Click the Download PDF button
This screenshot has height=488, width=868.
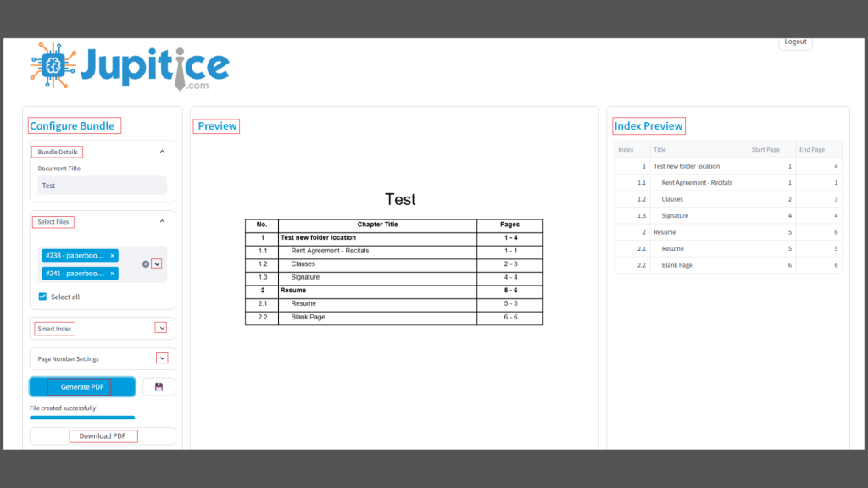coord(103,436)
